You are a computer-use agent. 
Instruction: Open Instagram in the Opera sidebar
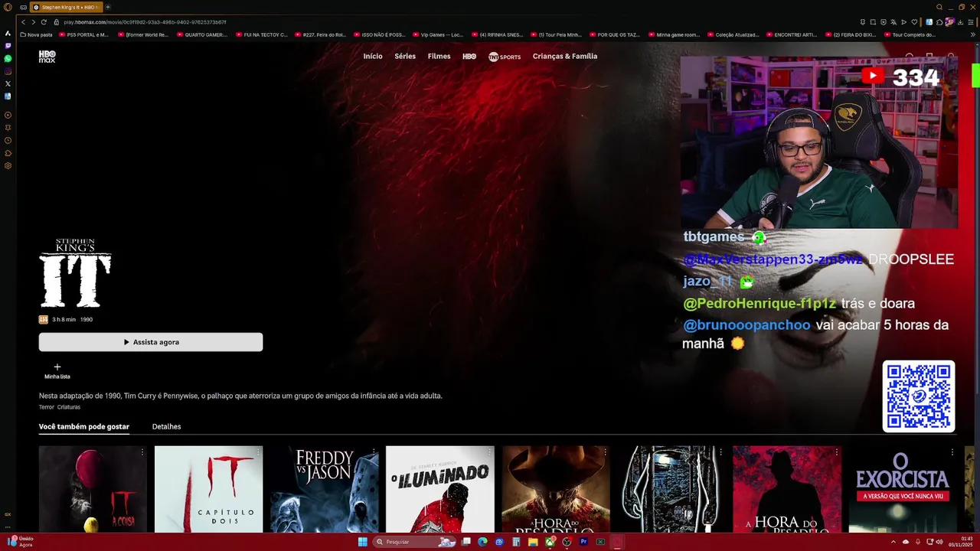8,71
